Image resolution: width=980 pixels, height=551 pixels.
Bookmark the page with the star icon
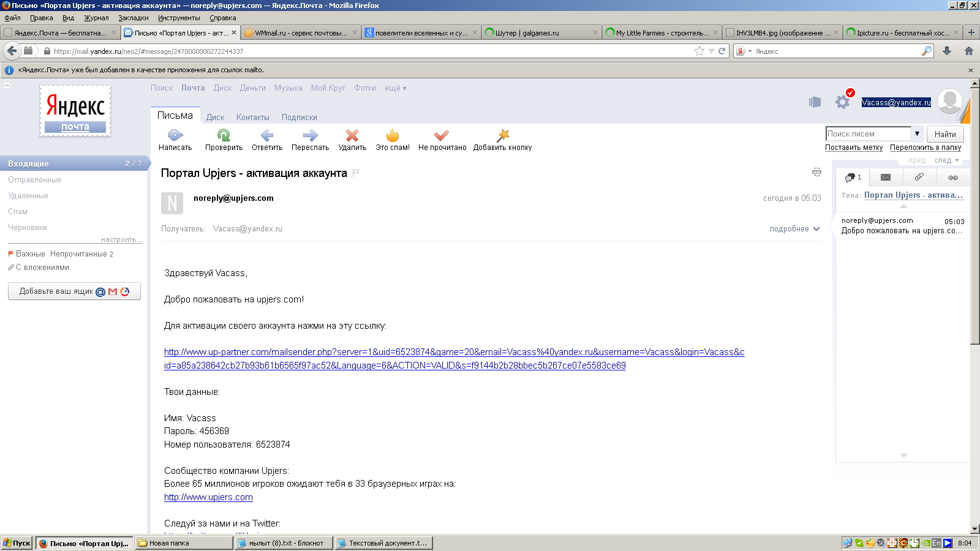699,51
